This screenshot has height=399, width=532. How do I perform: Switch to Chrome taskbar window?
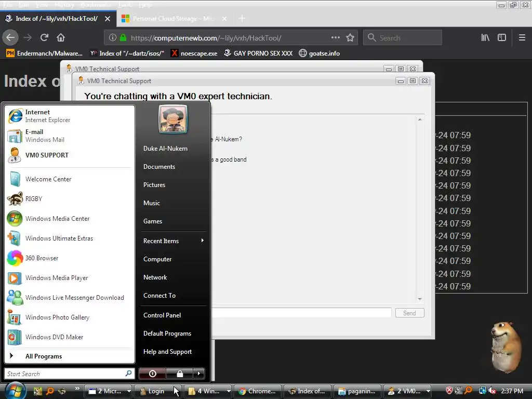pyautogui.click(x=258, y=391)
